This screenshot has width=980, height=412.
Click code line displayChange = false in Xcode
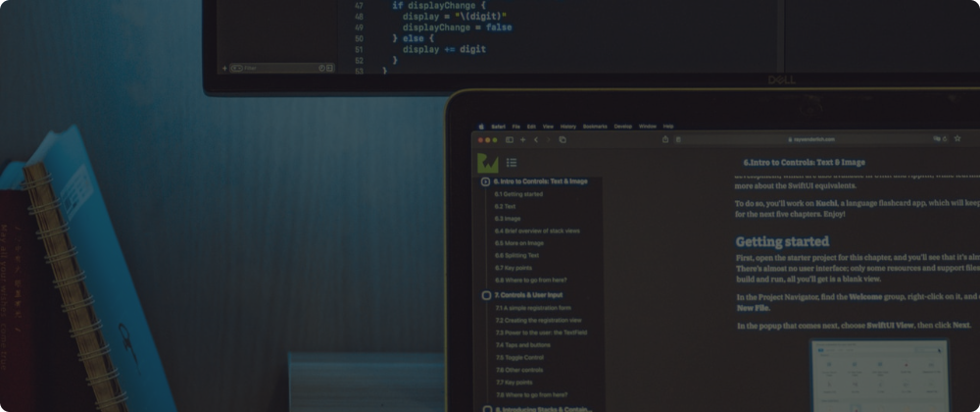pos(457,27)
